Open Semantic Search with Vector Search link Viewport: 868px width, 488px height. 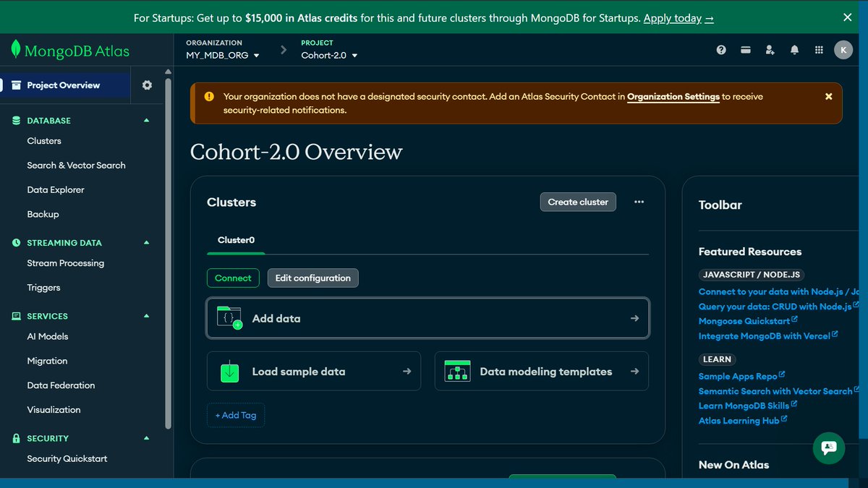(x=779, y=391)
